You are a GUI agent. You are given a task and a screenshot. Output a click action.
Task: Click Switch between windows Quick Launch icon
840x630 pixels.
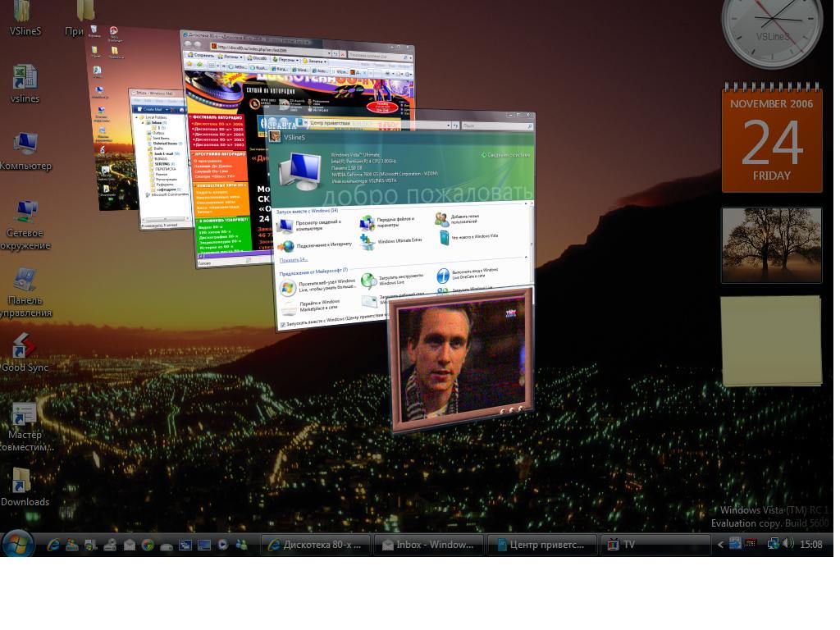click(185, 545)
